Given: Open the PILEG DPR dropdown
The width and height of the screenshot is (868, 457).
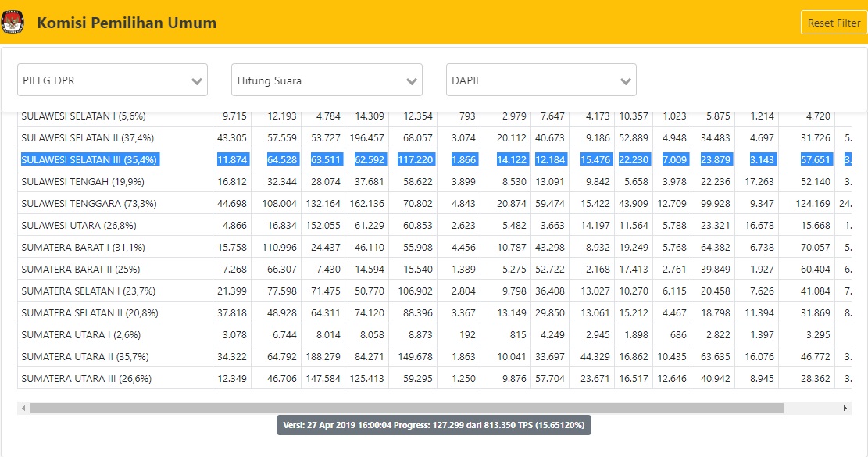Looking at the screenshot, I should click(x=113, y=80).
